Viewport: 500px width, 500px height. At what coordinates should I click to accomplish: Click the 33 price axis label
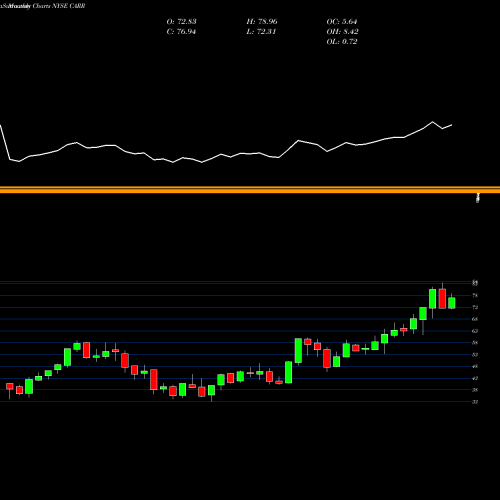[475, 402]
